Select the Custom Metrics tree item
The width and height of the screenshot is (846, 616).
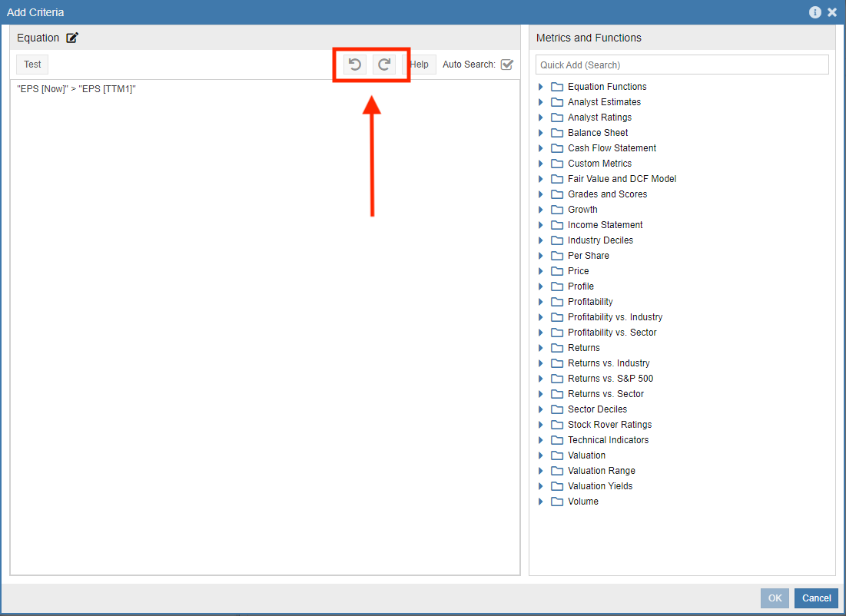coord(599,164)
